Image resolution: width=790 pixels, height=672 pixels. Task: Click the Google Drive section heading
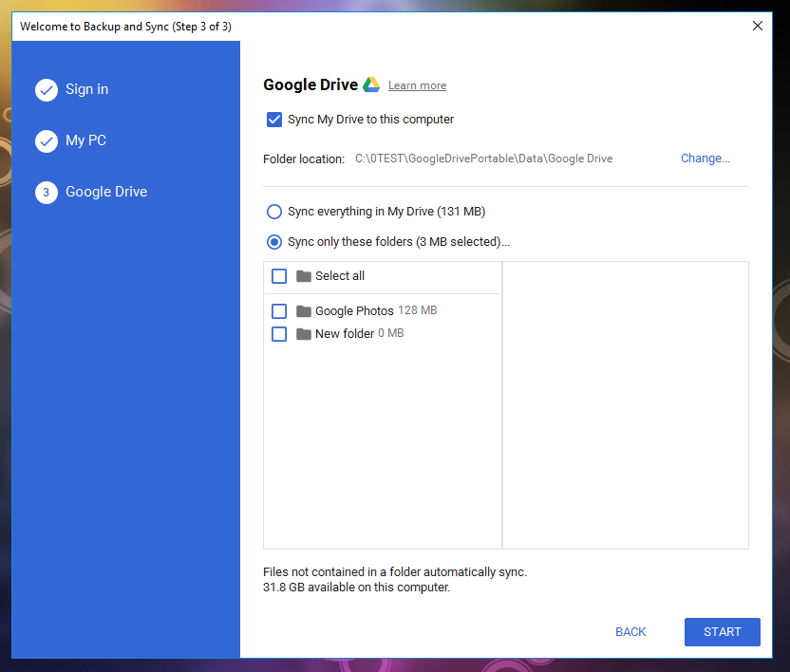coord(310,84)
